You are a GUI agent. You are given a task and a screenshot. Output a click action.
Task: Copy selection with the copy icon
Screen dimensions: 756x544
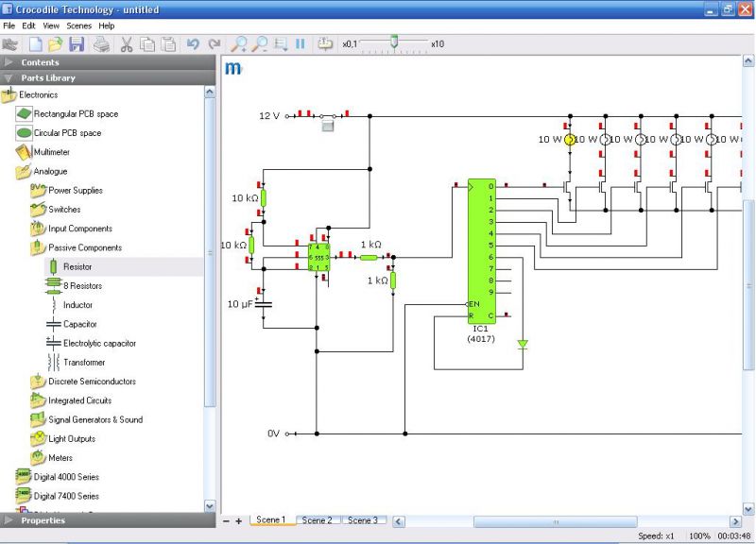point(147,44)
